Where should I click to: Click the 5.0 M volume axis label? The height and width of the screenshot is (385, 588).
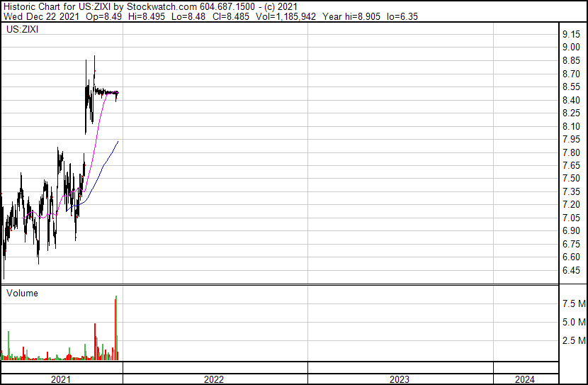[573, 322]
